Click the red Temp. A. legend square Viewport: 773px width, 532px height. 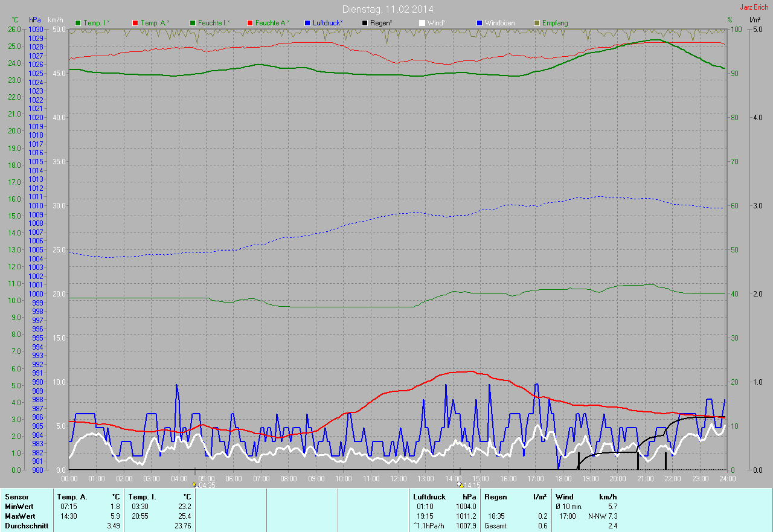(x=135, y=23)
